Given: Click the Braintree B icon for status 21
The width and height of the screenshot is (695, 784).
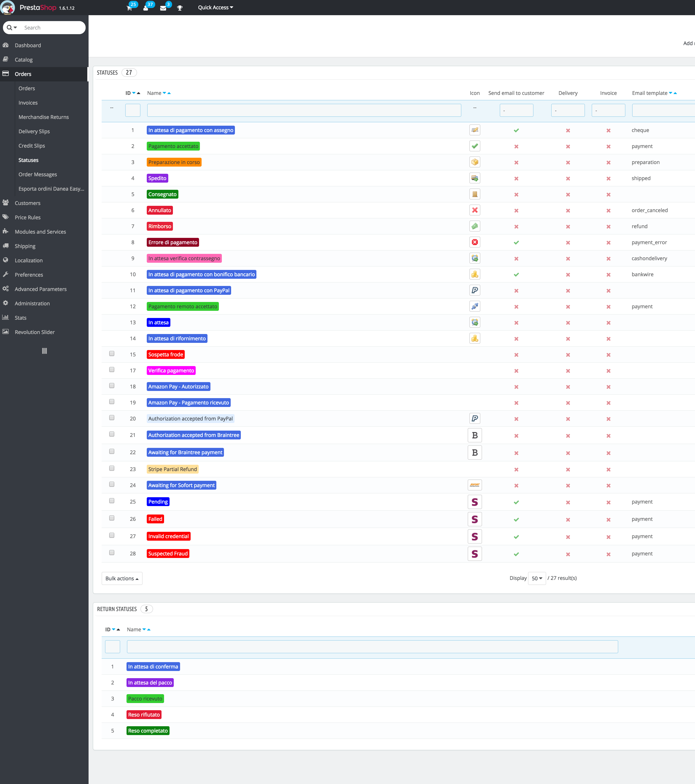Looking at the screenshot, I should tap(474, 435).
